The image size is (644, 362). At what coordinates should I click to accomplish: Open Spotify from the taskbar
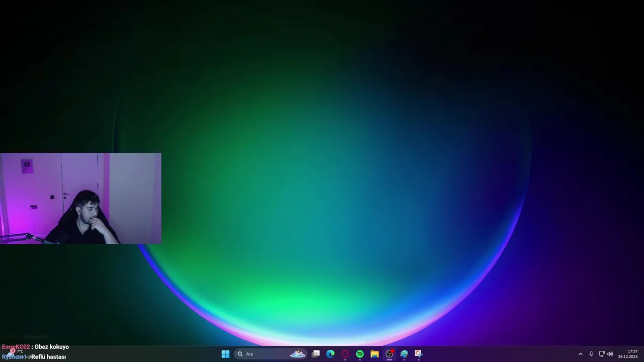click(360, 354)
